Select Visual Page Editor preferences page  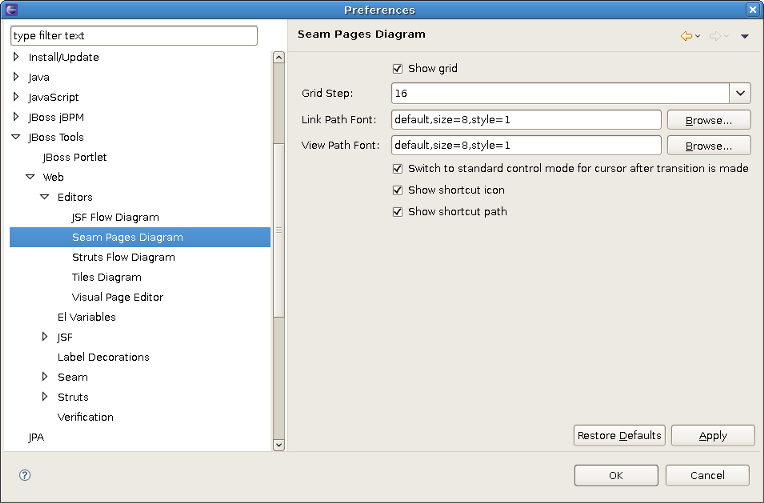[117, 297]
